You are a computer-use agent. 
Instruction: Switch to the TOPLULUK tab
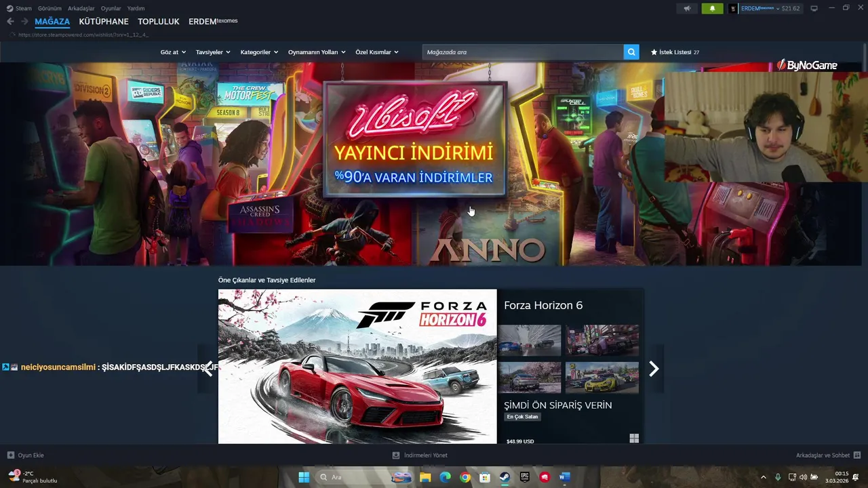159,22
